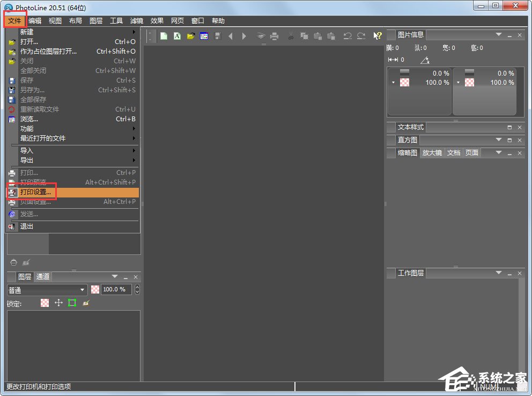
Task: Click the opacity checkerboard swatch beside the 100.0 % field
Action: [x=95, y=289]
